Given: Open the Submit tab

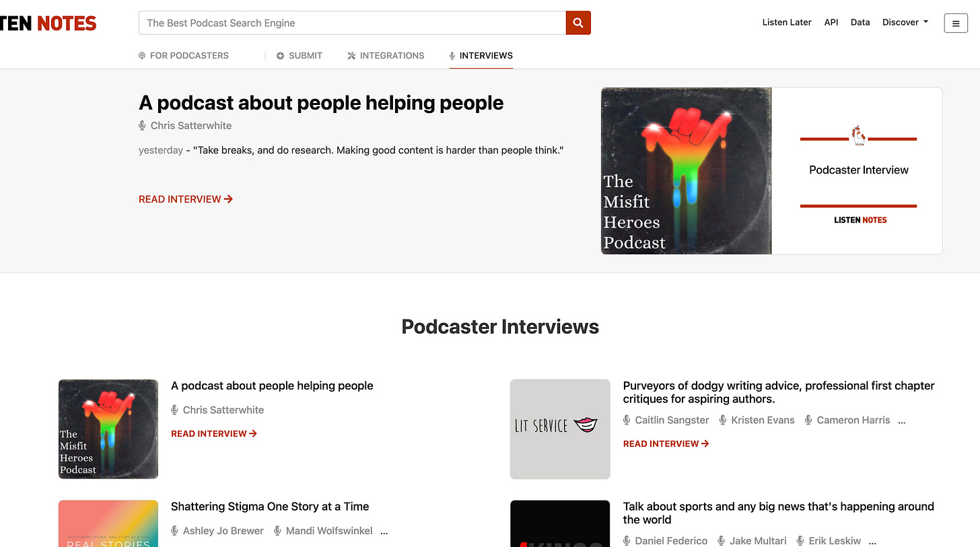Looking at the screenshot, I should click(x=300, y=56).
